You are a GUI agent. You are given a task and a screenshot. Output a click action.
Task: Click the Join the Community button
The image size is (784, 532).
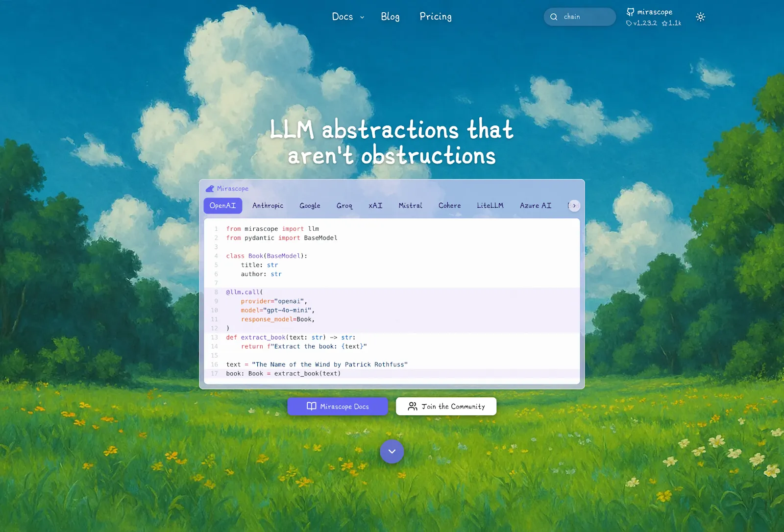pos(446,406)
